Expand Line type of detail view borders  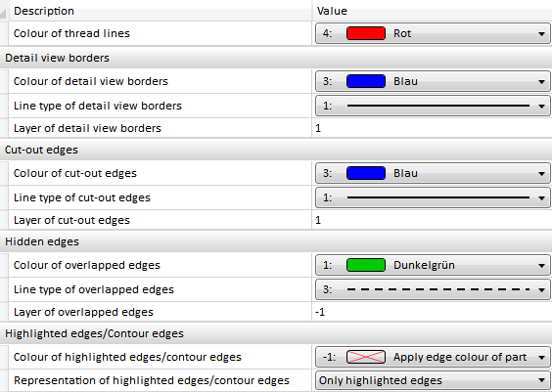(x=433, y=106)
